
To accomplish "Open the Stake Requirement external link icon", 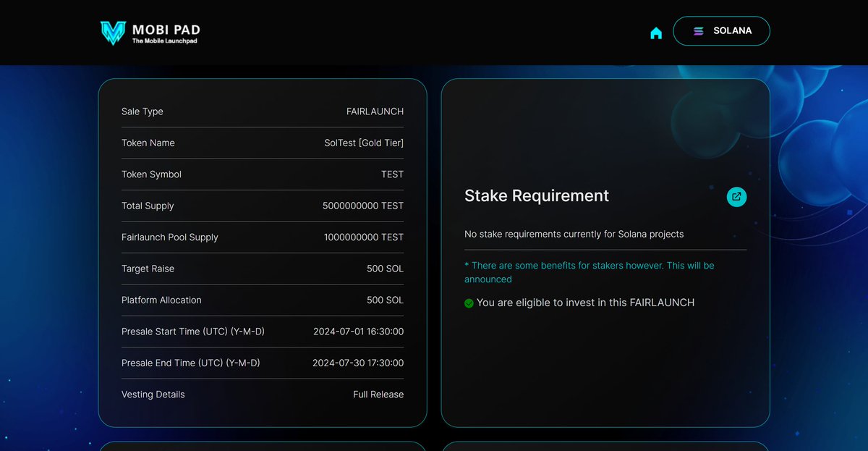I will click(x=736, y=196).
